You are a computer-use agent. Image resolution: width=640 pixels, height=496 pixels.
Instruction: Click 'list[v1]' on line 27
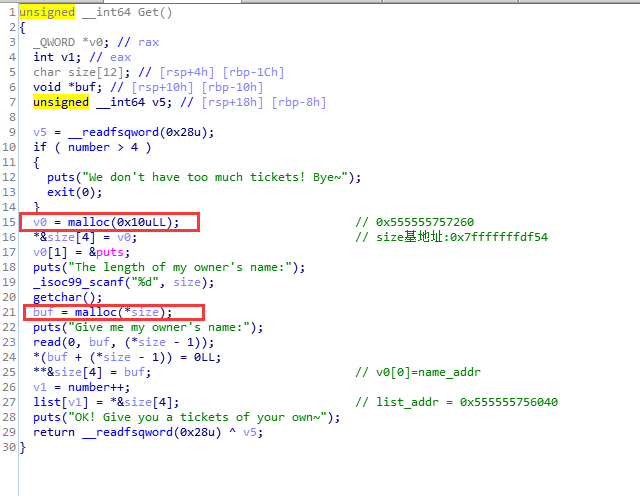pyautogui.click(x=61, y=402)
